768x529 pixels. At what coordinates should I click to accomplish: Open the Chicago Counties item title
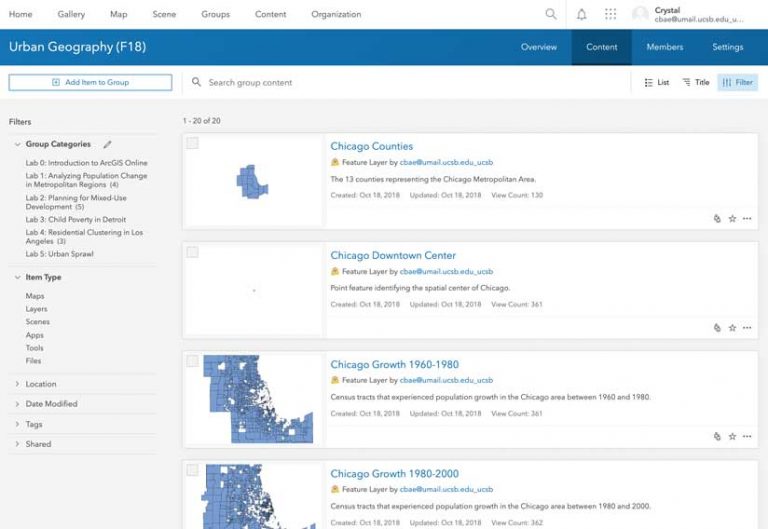[x=371, y=146]
